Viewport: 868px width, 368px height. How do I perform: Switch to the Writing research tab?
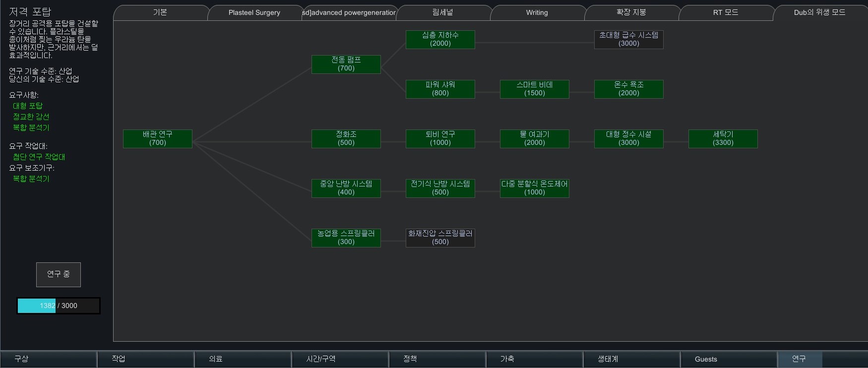coord(537,12)
